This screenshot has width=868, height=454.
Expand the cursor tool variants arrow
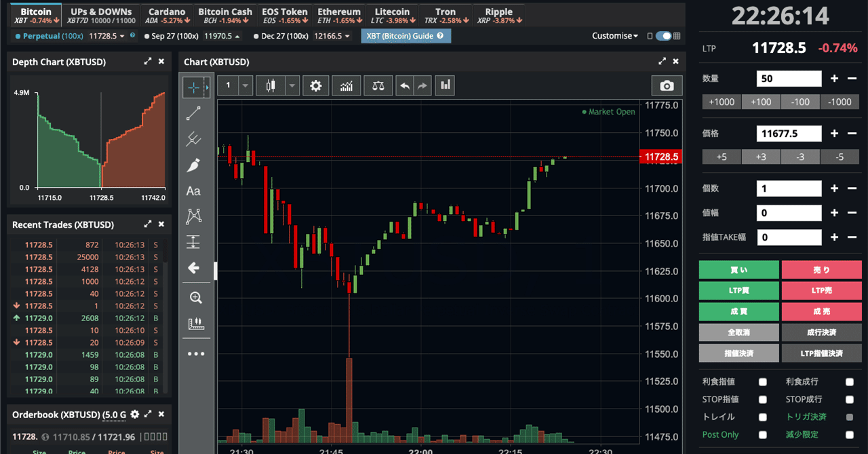[208, 87]
